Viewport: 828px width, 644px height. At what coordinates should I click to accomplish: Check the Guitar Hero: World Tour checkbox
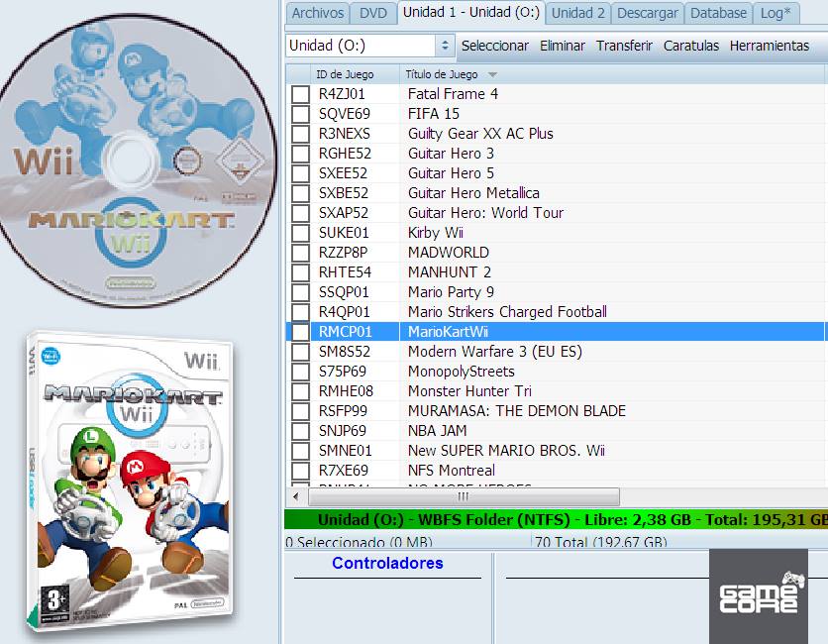[300, 213]
